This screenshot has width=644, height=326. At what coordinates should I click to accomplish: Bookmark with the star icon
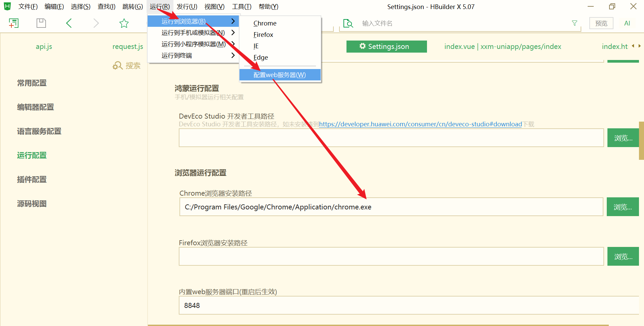(124, 23)
